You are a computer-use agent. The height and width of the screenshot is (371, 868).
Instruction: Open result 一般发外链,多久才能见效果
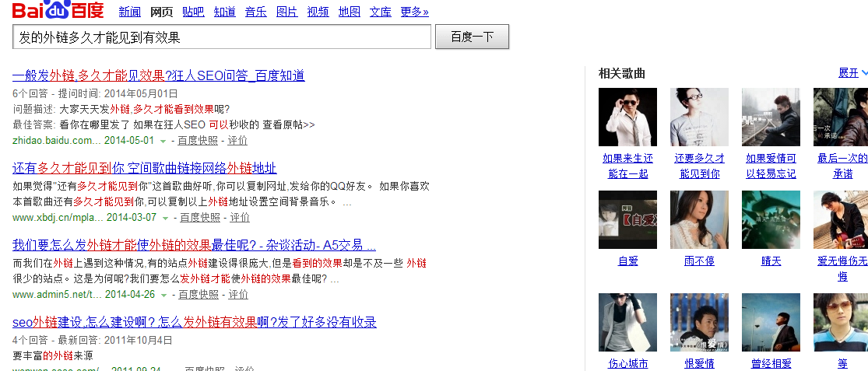158,75
